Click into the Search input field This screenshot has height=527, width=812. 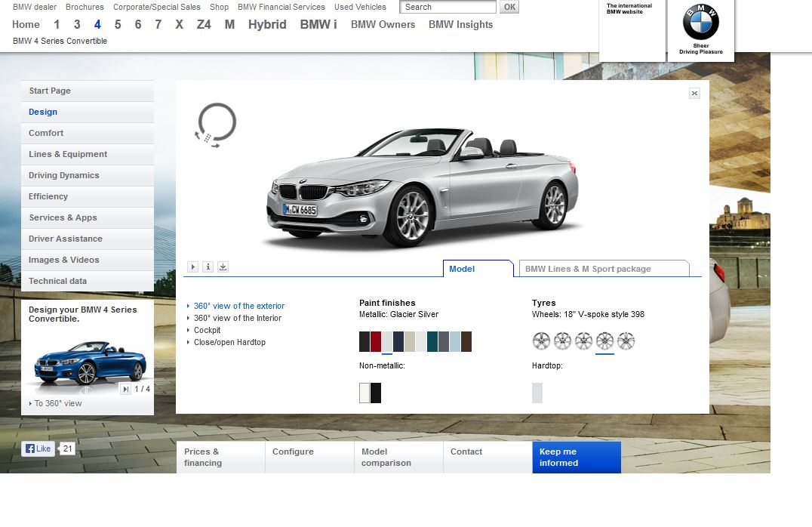[x=448, y=7]
